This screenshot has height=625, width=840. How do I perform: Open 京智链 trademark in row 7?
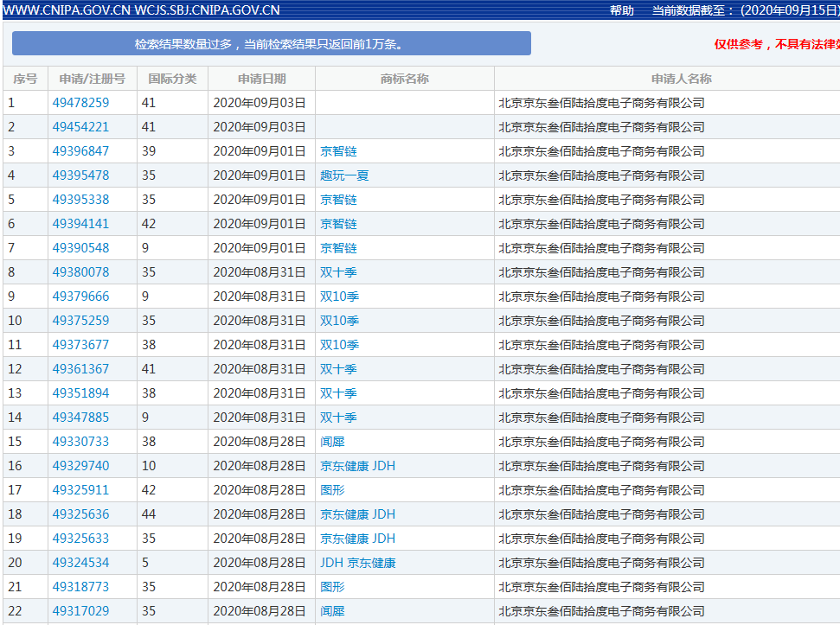coord(338,248)
